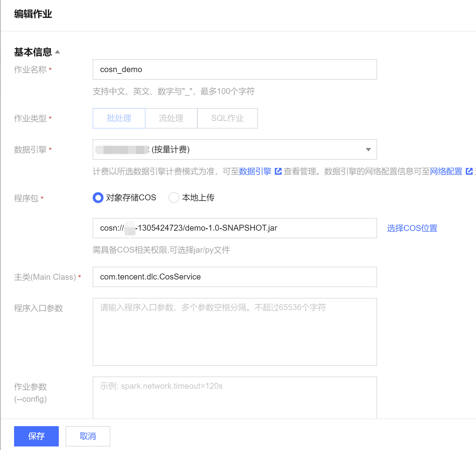Screen dimensions: 476x450
Task: Click the 基本信息 section heading
Action: pyautogui.click(x=33, y=52)
